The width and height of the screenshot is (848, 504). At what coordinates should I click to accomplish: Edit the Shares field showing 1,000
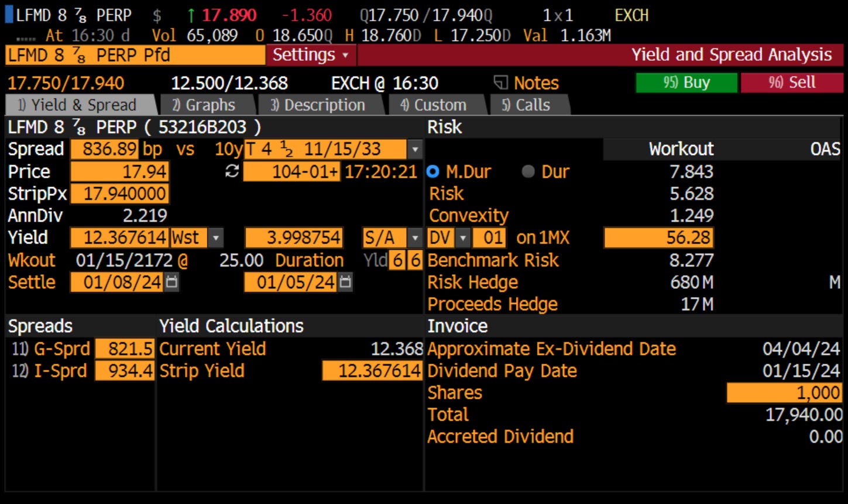[x=784, y=392]
